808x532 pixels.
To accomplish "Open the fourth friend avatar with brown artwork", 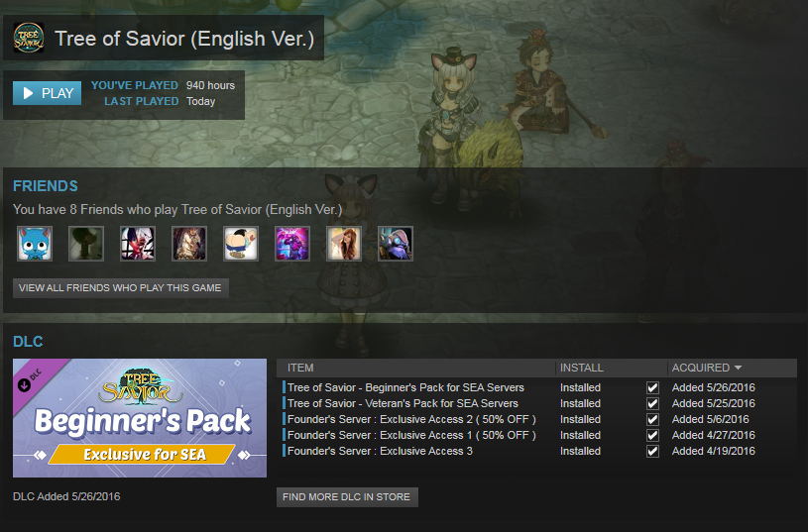I will (x=189, y=244).
